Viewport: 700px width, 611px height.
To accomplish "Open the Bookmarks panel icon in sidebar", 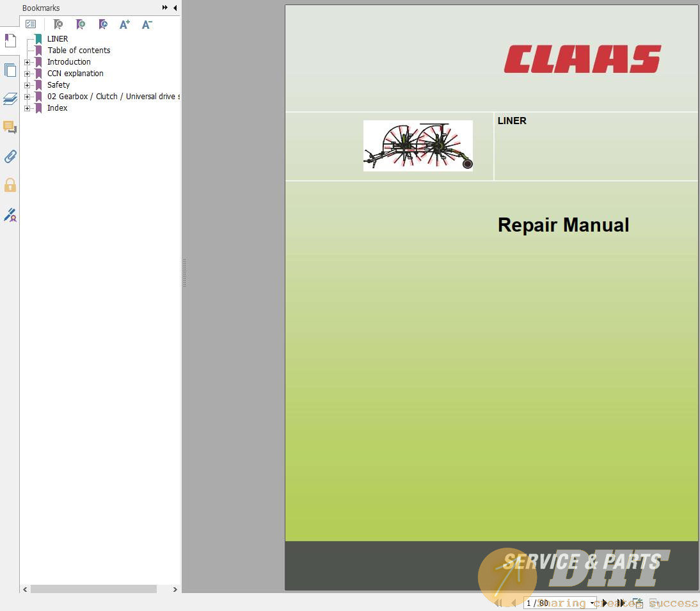I will [x=10, y=41].
